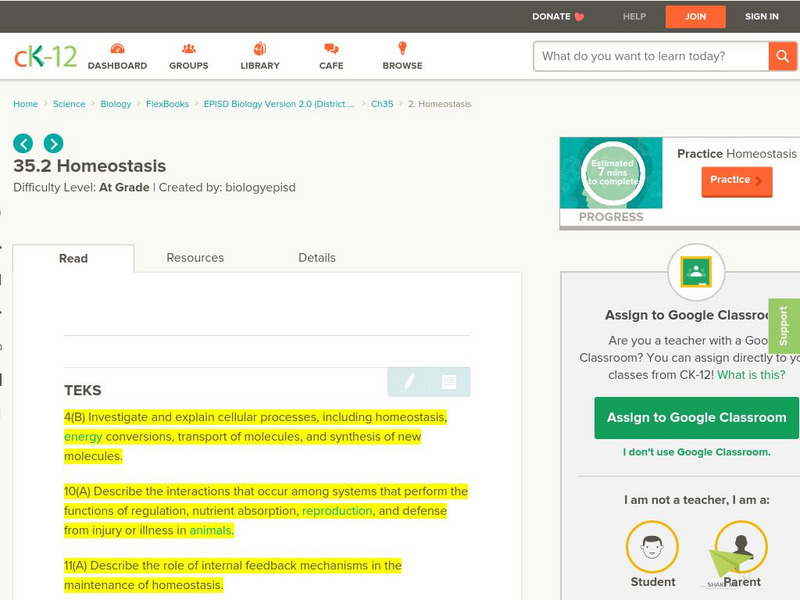Go to Science breadcrumb
The image size is (800, 600).
[x=69, y=104]
